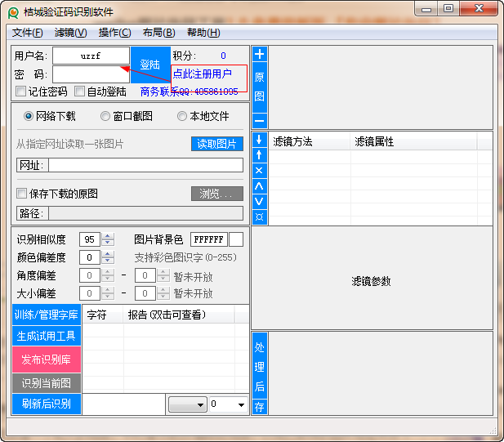Image resolution: width=504 pixels, height=442 pixels.
Task: Click the 路径 path field
Action: coord(145,213)
